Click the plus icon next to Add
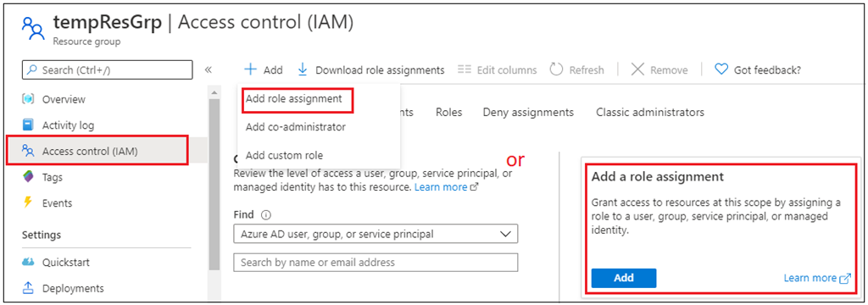The image size is (868, 305). click(251, 69)
